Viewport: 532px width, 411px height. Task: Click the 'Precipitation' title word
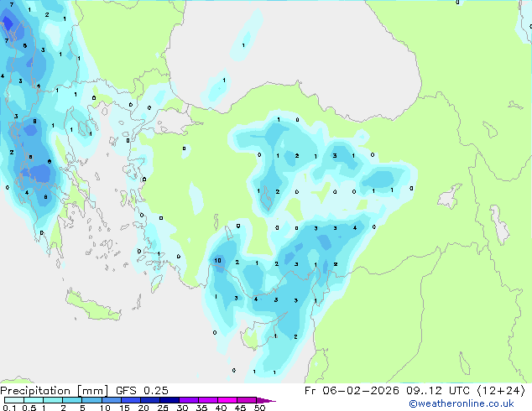[x=35, y=391]
